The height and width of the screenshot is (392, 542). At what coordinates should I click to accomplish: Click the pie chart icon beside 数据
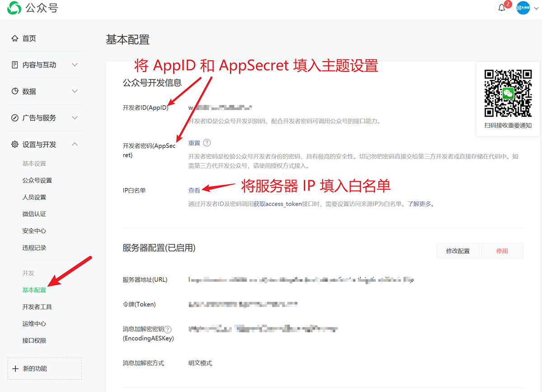pyautogui.click(x=15, y=91)
